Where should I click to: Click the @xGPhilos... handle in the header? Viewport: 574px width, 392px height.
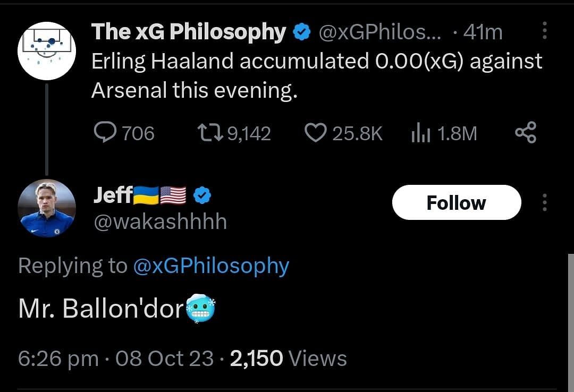pos(381,32)
